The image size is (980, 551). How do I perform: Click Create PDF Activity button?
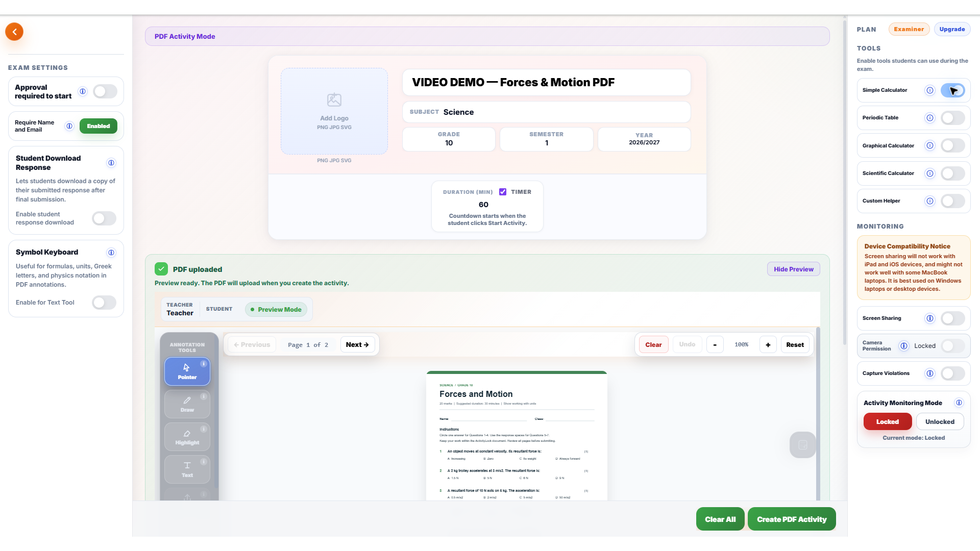[x=792, y=519]
